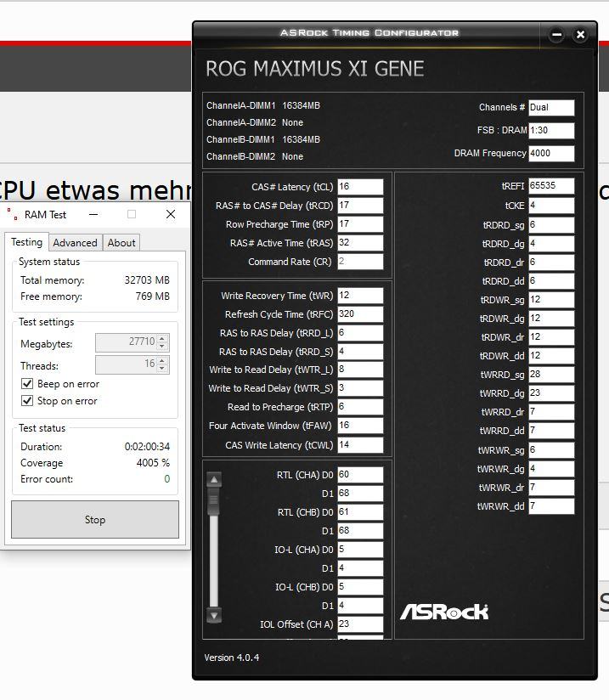This screenshot has width=609, height=700.
Task: Click the FSB : DRAM ratio field
Action: pyautogui.click(x=551, y=131)
